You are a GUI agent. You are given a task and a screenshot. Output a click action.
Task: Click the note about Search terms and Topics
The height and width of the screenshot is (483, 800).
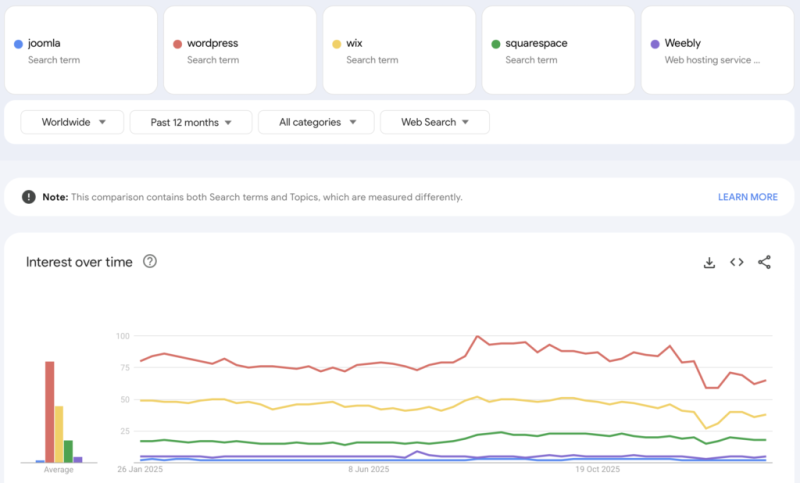pyautogui.click(x=253, y=197)
